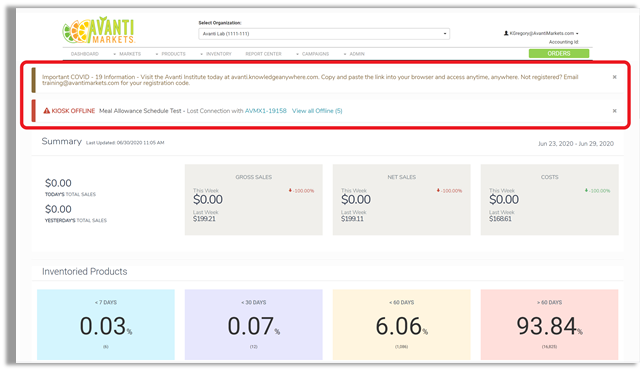This screenshot has width=642, height=371.
Task: Open the Campaigns menu
Action: click(313, 54)
